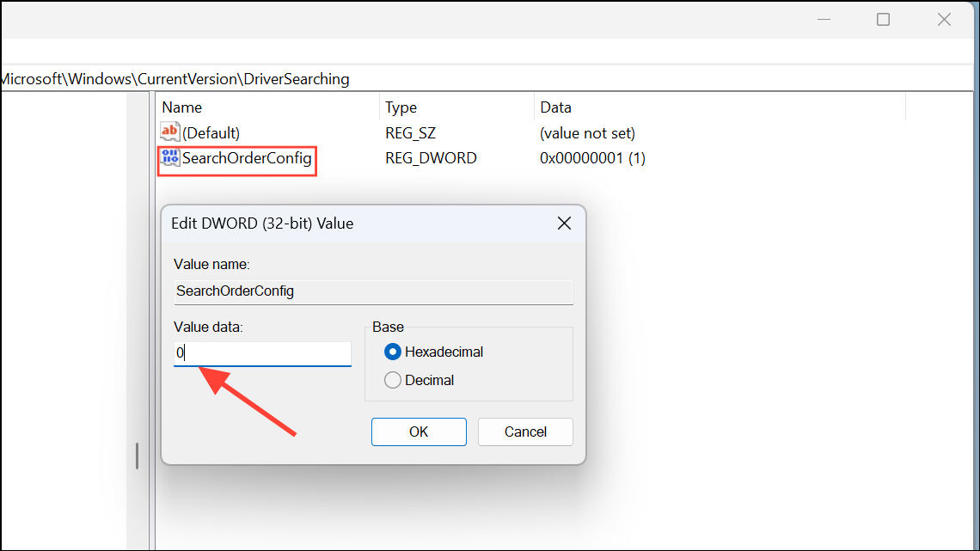Cancel the DWORD edit dialog
This screenshot has width=980, height=551.
pos(525,432)
